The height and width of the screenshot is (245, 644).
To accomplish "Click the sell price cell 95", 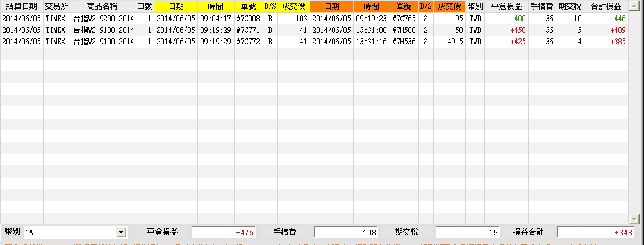I will (449, 19).
